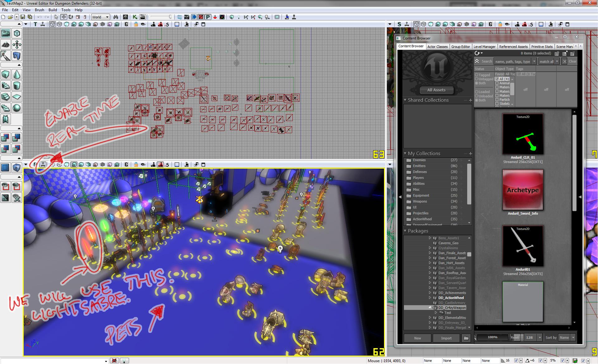
Task: Select the Tagged status radio button
Action: click(477, 75)
